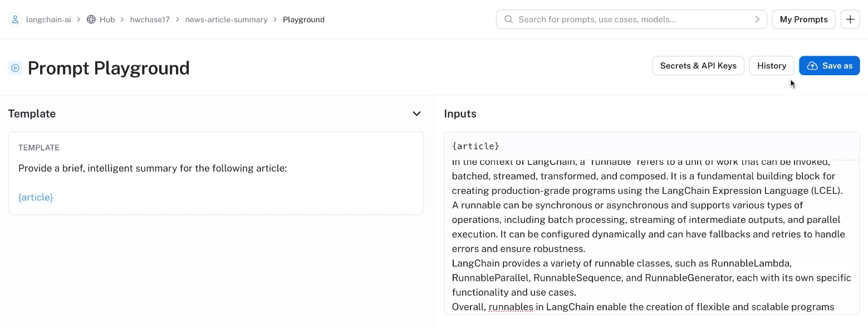Screen dimensions: 868x327
Task: Open Secrets & API Keys
Action: (x=698, y=65)
